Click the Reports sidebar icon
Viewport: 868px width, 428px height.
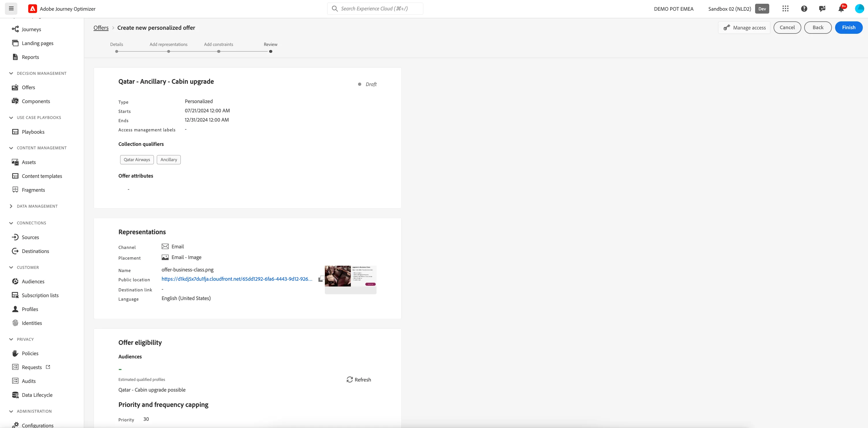[x=15, y=57]
